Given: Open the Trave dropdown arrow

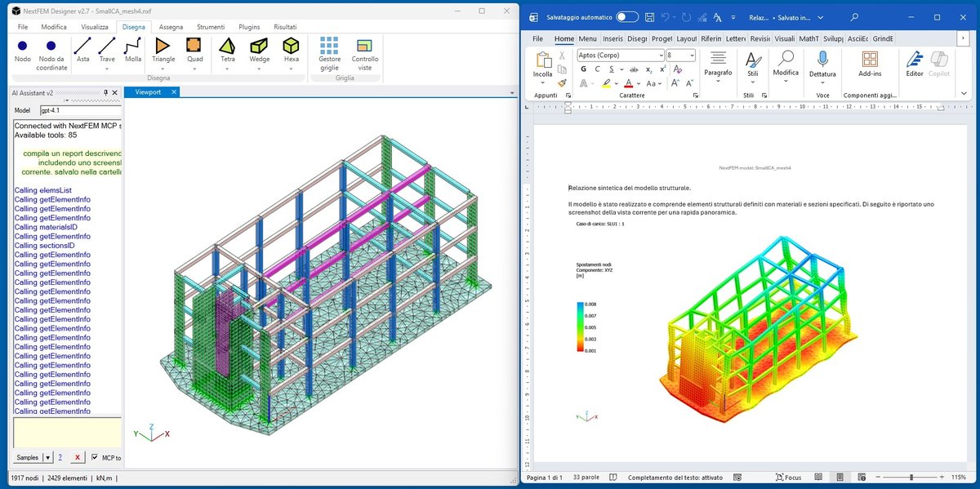Looking at the screenshot, I should point(107,69).
